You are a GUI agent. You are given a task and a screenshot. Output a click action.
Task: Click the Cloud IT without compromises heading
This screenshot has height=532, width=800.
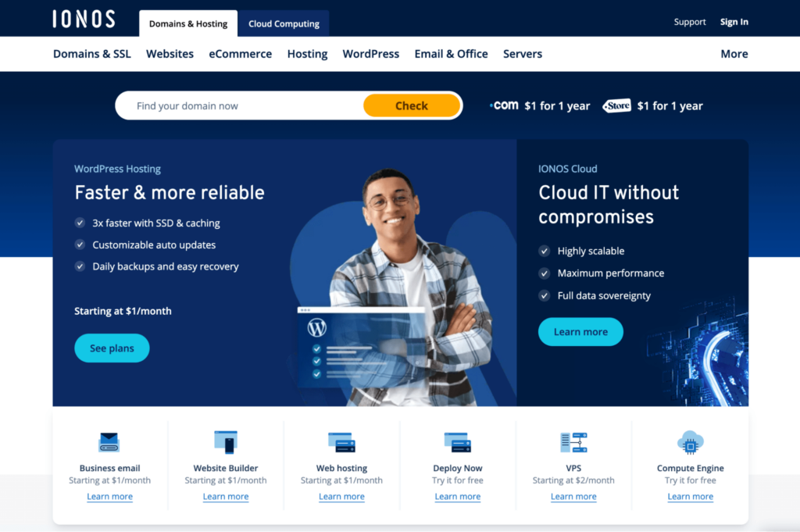click(609, 205)
